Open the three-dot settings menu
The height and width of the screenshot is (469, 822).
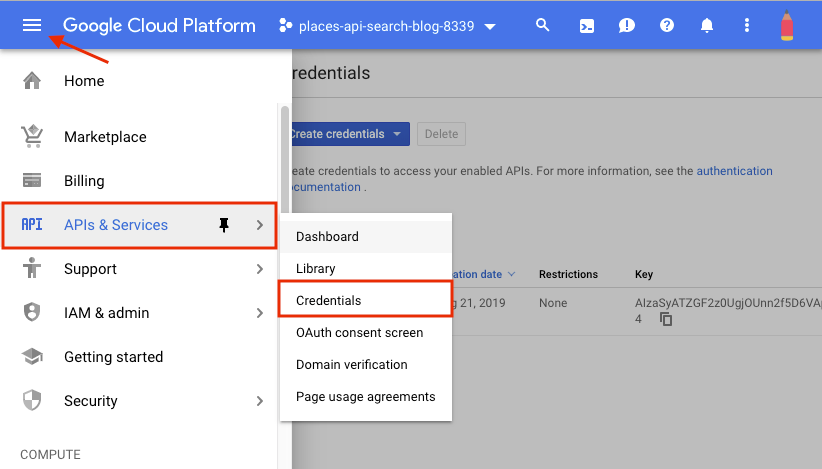tap(747, 25)
